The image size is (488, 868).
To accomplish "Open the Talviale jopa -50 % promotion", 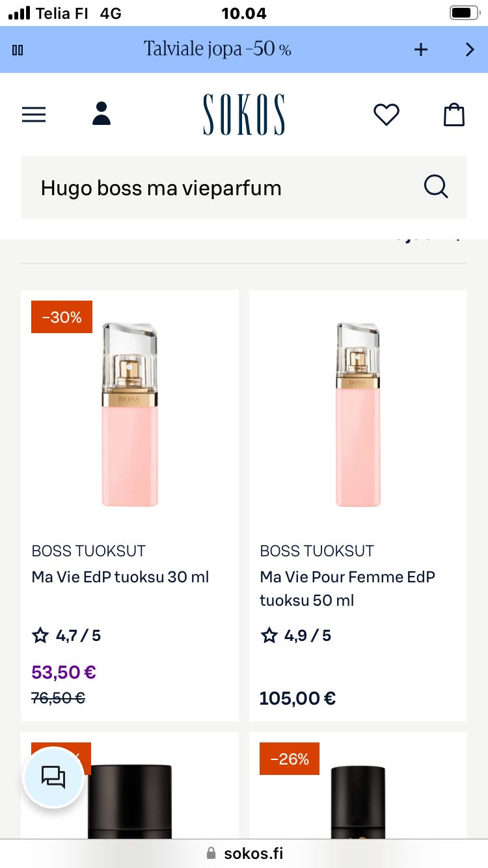I will click(x=217, y=49).
